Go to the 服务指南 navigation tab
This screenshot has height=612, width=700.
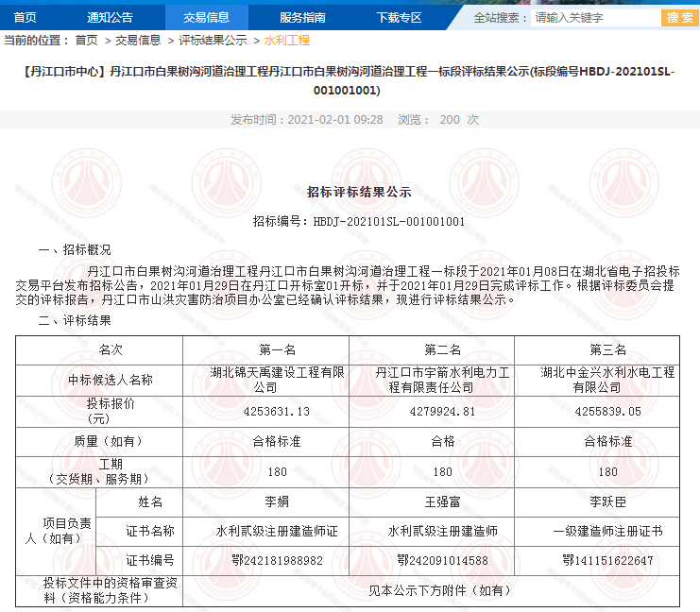pyautogui.click(x=302, y=17)
